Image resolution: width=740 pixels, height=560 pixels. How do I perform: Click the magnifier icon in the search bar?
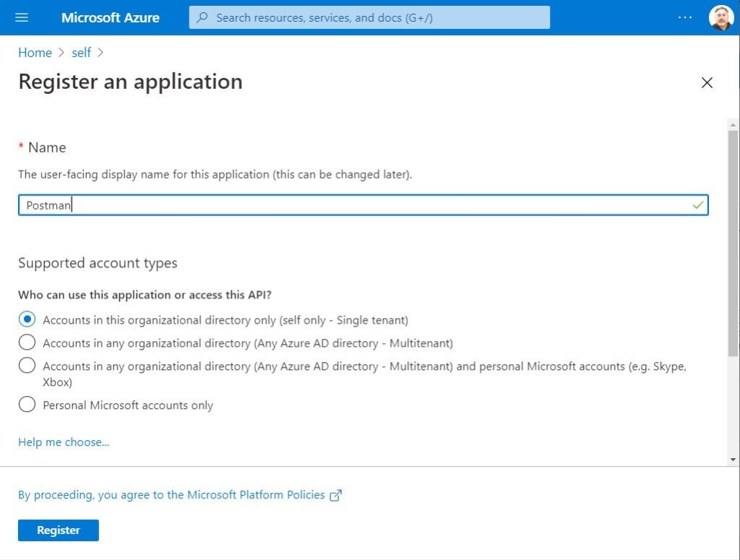coord(203,17)
